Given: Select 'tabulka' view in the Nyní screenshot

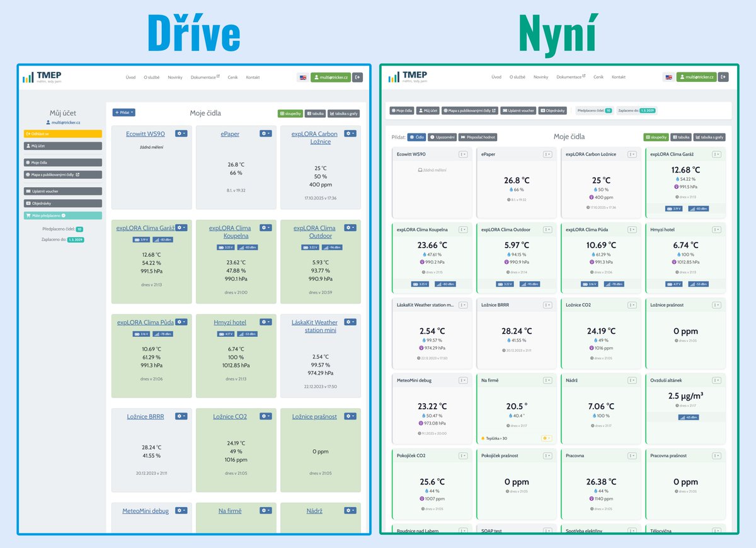Looking at the screenshot, I should tap(682, 137).
